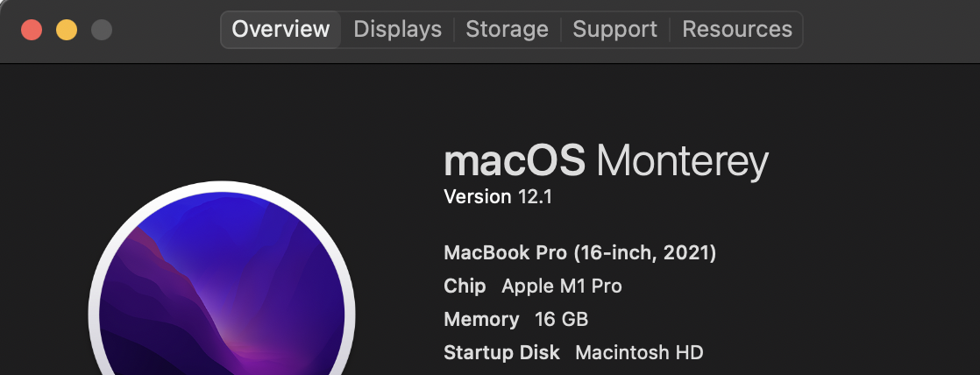Click the gray disabled zoom button

click(x=102, y=30)
